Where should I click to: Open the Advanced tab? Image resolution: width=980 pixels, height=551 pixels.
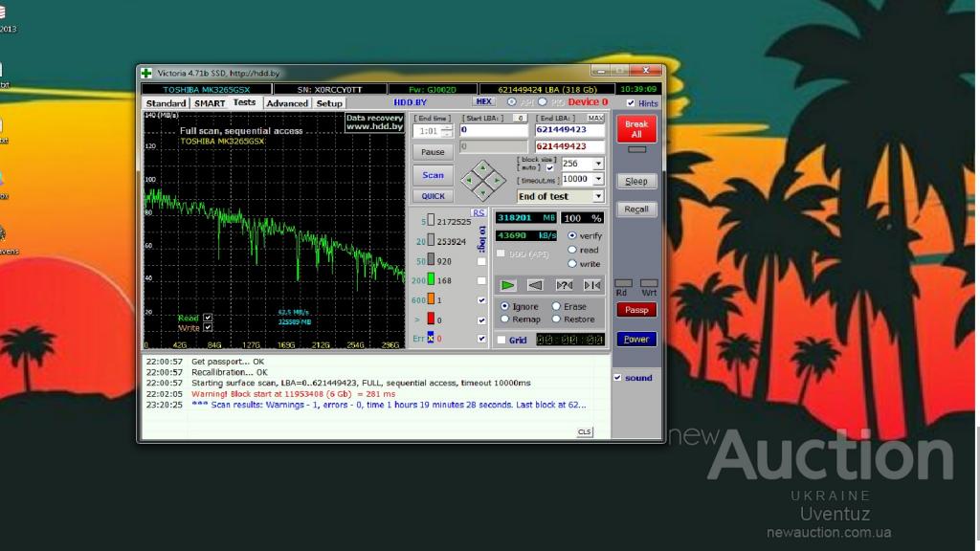287,103
